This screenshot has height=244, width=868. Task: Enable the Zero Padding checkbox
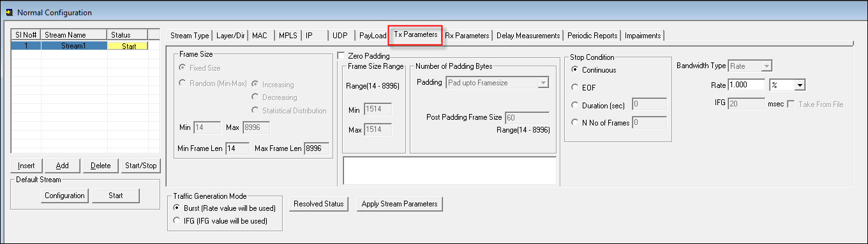pyautogui.click(x=341, y=56)
